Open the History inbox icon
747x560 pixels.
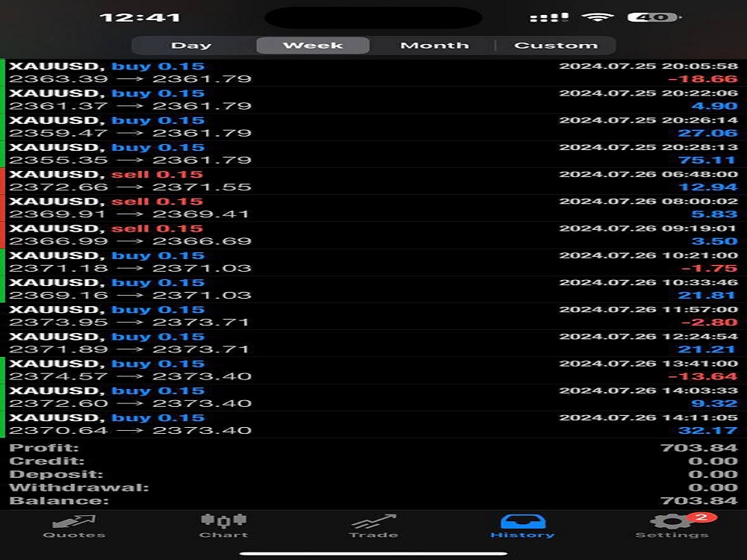click(523, 521)
